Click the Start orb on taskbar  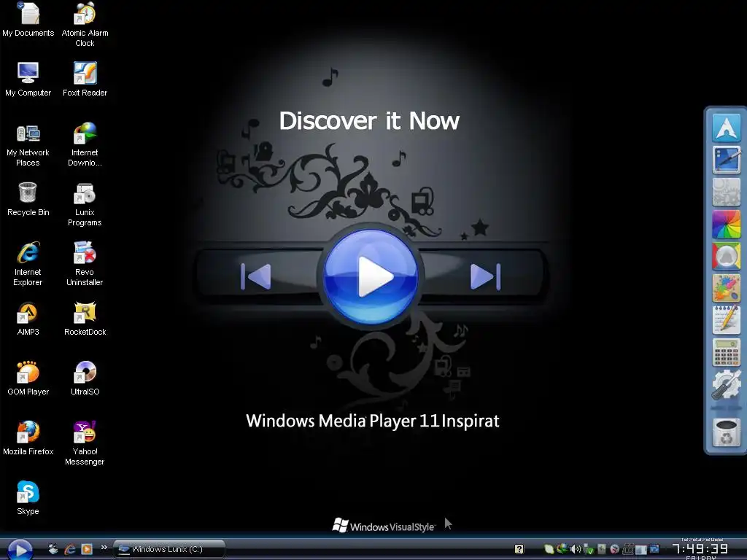pos(20,550)
